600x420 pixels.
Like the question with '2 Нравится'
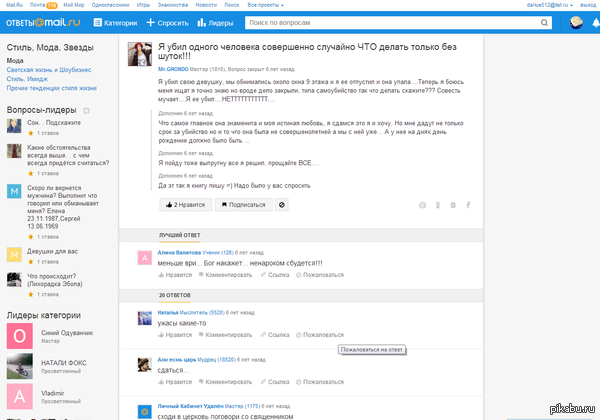(184, 204)
